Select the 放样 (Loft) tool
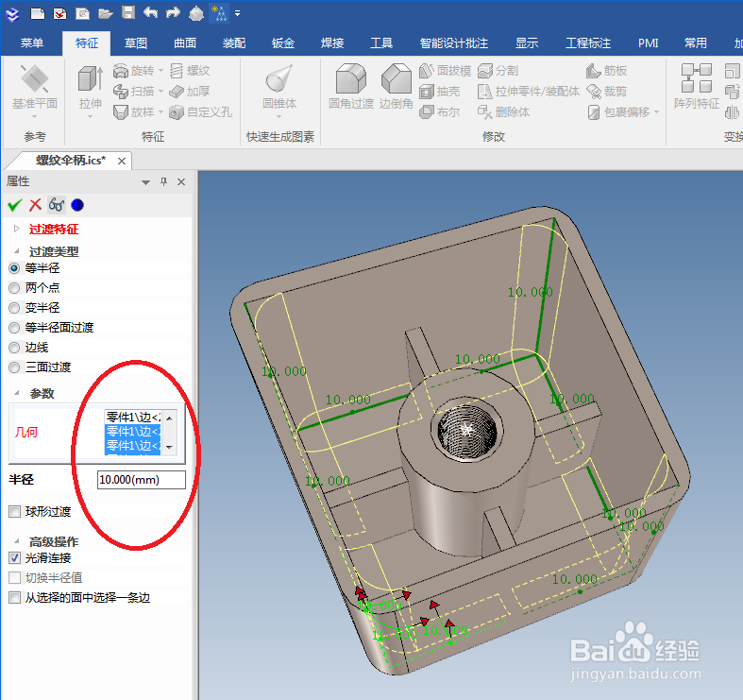743x700 pixels. click(x=134, y=111)
